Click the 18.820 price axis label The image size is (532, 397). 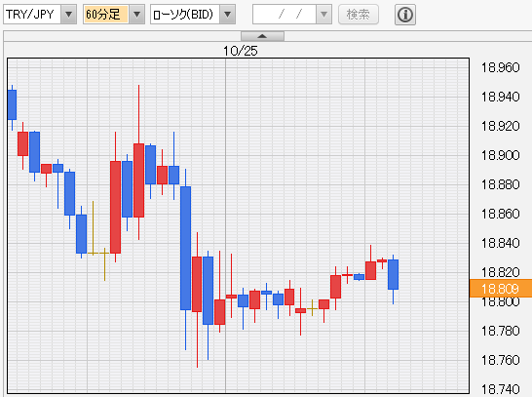click(x=500, y=272)
